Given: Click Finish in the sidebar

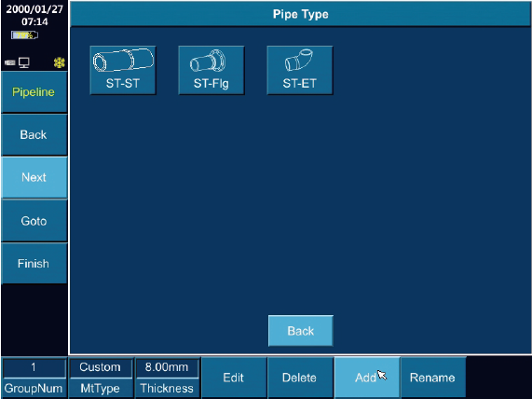Looking at the screenshot, I should tap(34, 264).
